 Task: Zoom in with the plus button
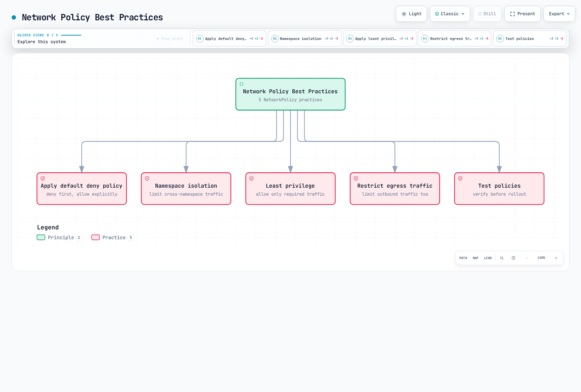[556, 258]
